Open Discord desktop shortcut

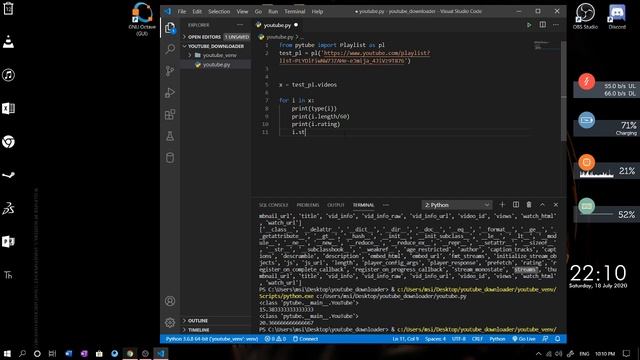point(617,16)
